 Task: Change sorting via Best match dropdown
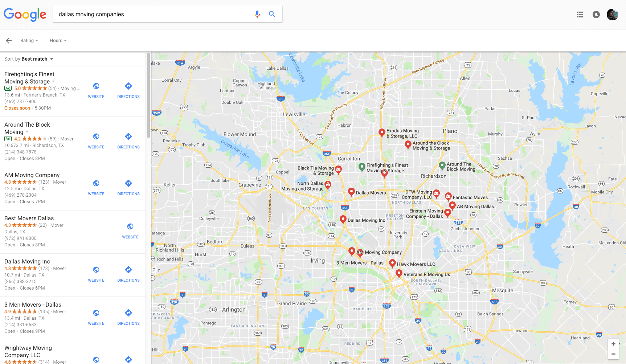click(x=36, y=58)
